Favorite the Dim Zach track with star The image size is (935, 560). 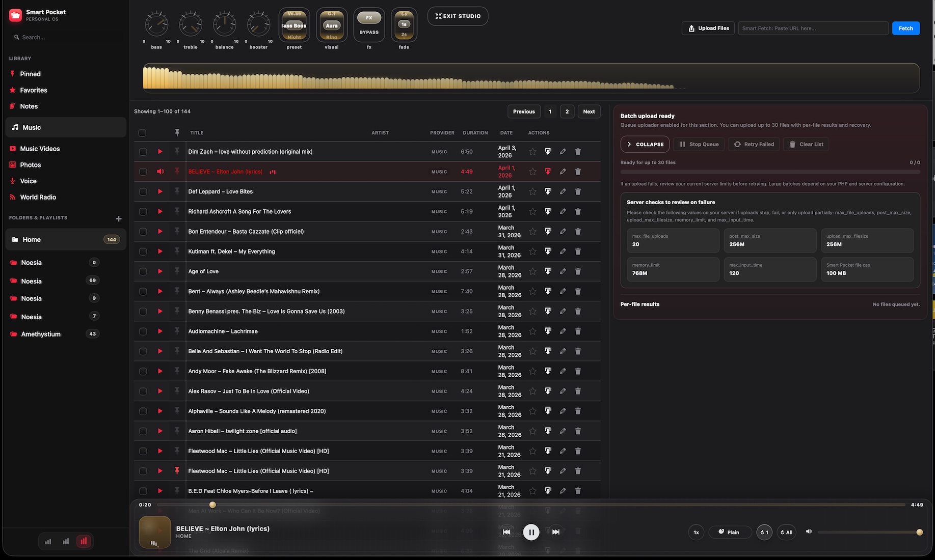coord(532,152)
